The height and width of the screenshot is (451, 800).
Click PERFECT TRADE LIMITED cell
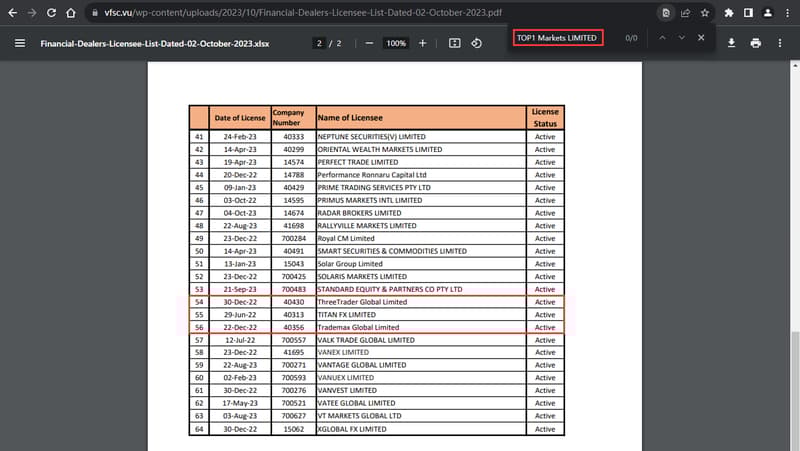tap(421, 162)
